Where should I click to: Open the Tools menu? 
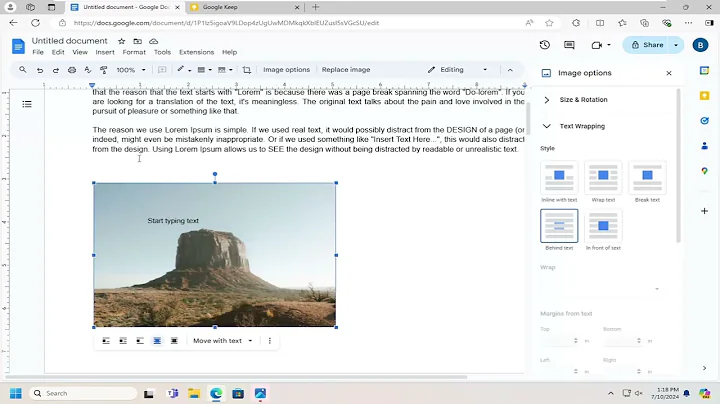pyautogui.click(x=162, y=52)
